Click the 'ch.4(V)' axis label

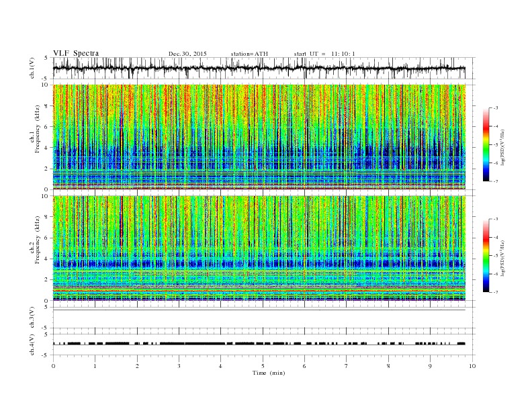[32, 345]
